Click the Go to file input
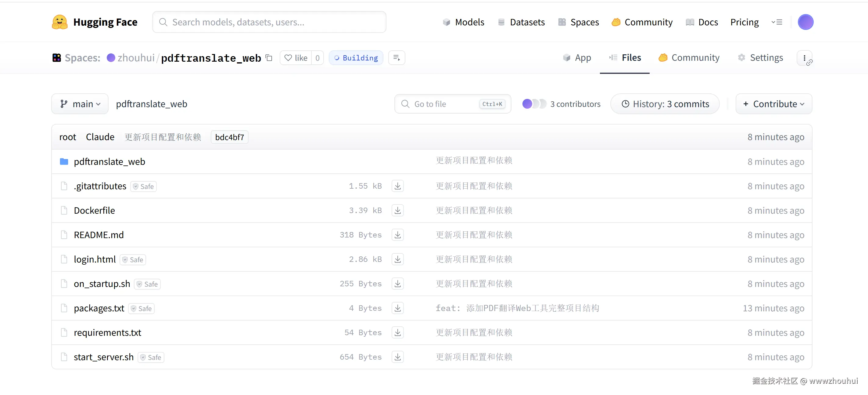 point(453,104)
